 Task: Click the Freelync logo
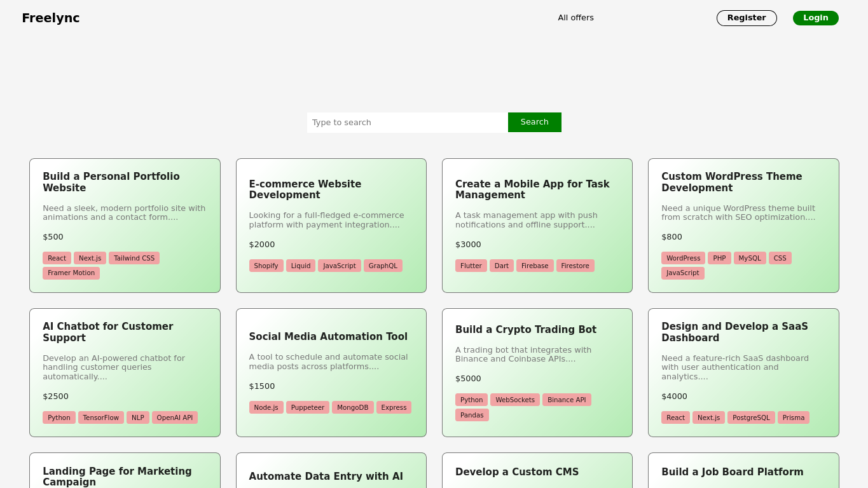(51, 18)
